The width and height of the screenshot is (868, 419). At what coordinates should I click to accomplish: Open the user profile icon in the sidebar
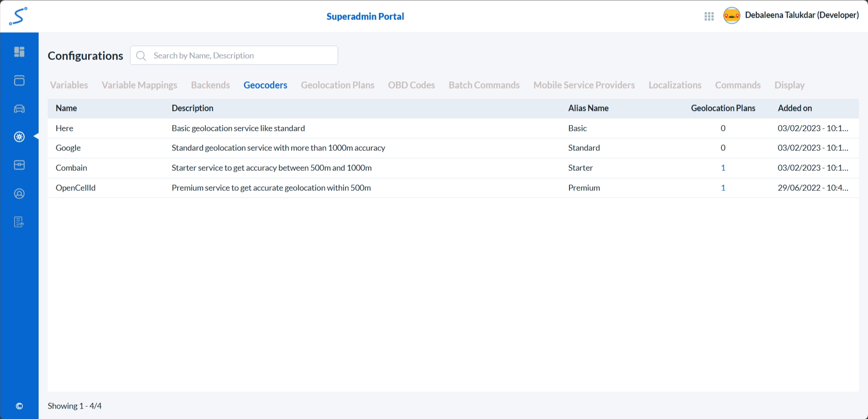tap(19, 194)
